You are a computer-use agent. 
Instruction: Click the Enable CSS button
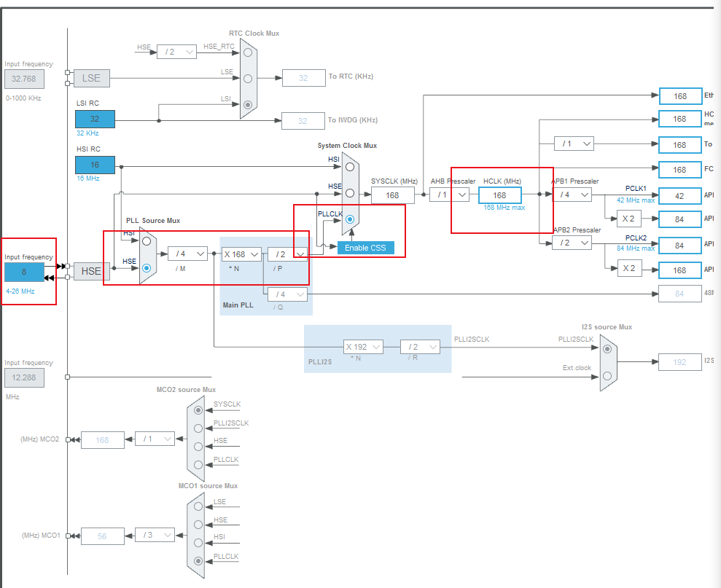point(365,248)
